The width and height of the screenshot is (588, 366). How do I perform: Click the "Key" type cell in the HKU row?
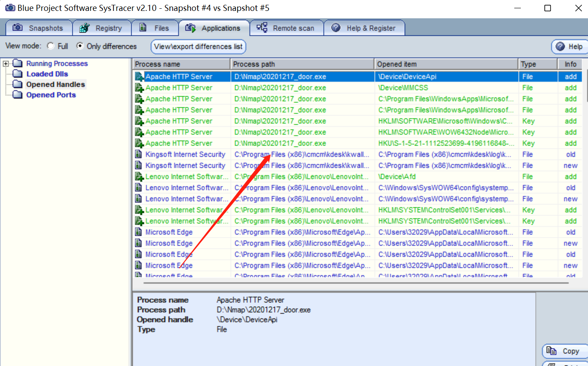coord(538,143)
